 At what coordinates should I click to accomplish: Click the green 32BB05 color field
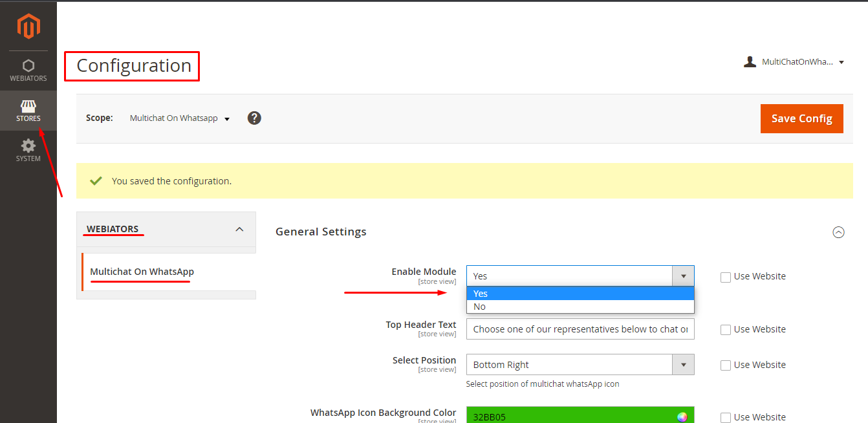(x=580, y=415)
